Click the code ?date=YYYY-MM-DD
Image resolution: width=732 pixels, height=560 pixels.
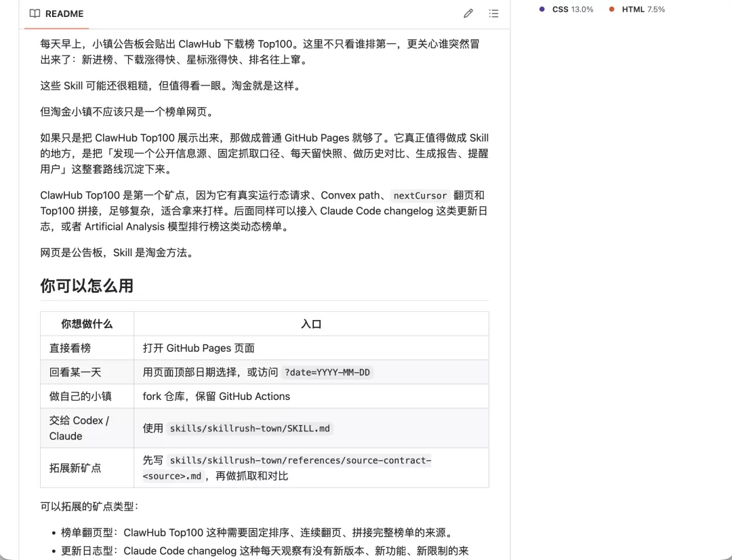(x=327, y=372)
